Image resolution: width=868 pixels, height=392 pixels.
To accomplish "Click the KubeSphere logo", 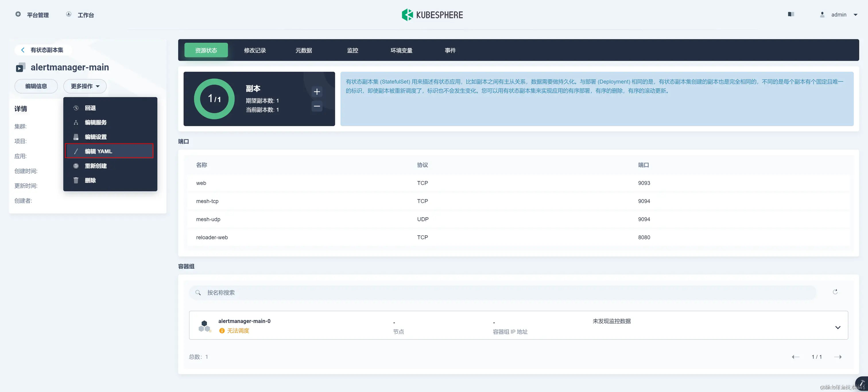I will (x=432, y=15).
